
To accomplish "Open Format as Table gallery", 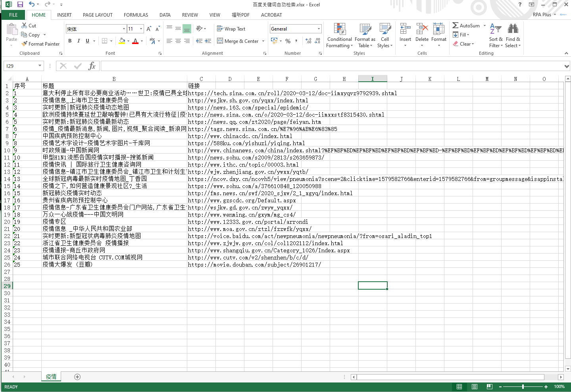I will [x=365, y=36].
